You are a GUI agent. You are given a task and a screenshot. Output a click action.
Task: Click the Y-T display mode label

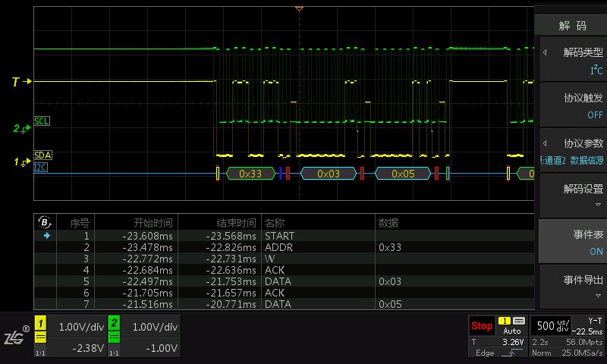click(x=595, y=321)
